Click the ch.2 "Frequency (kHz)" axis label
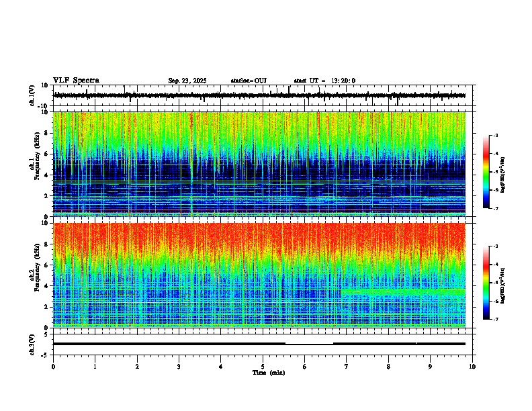 (x=37, y=267)
